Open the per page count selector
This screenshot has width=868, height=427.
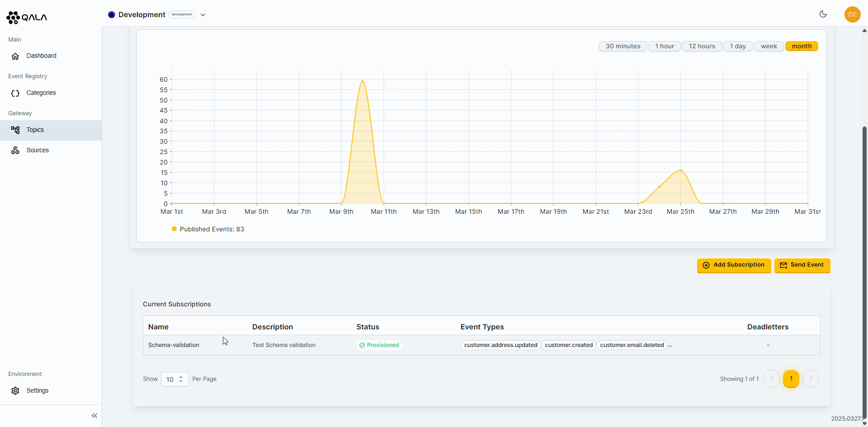coord(175,380)
